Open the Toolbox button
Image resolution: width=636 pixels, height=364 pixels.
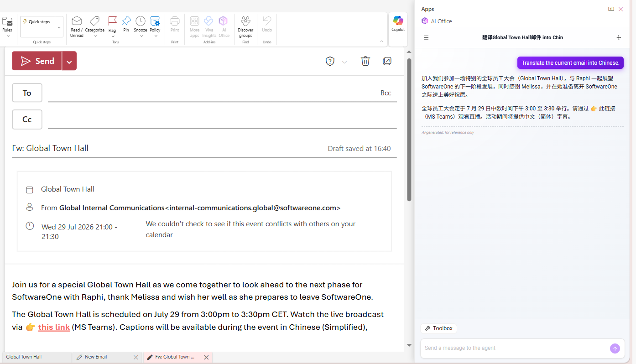point(439,328)
